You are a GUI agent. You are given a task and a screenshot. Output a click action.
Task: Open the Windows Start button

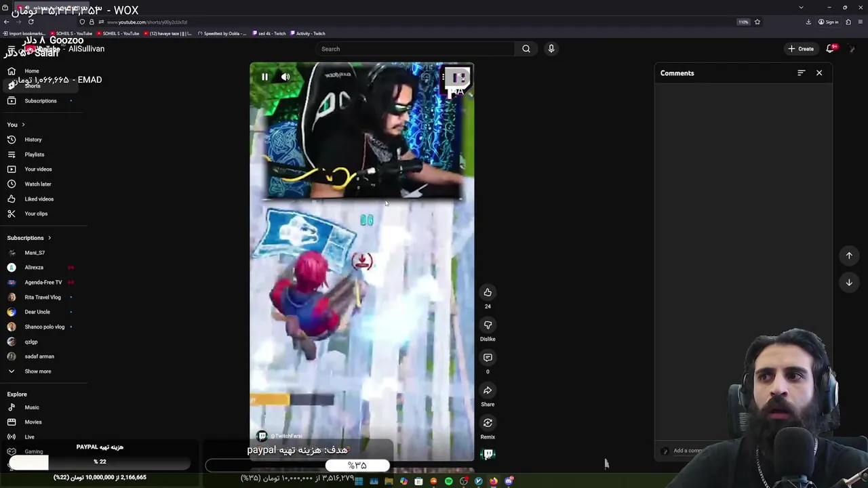(359, 481)
